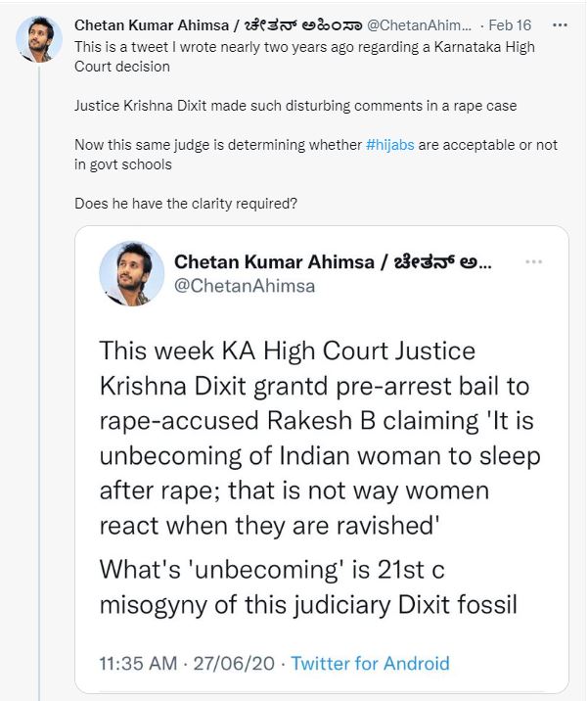Open the 11:35 AM · 27/06/20 timestamp

(188, 663)
